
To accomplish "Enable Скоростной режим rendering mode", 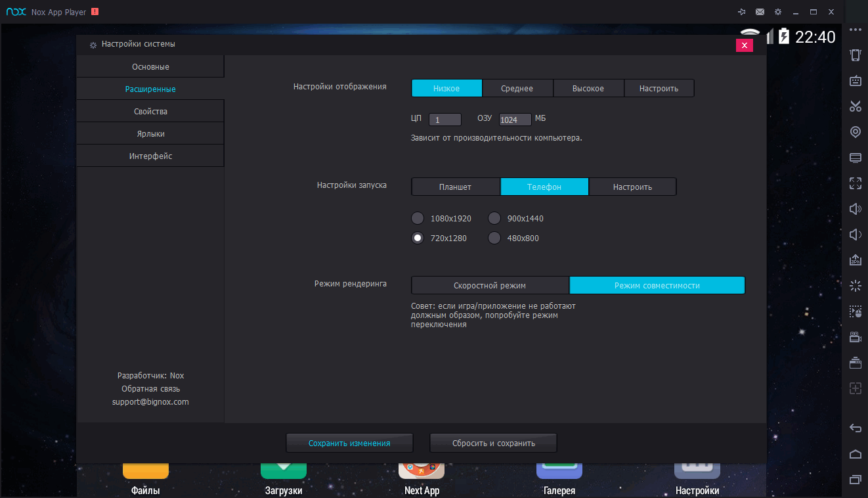I will click(x=490, y=285).
